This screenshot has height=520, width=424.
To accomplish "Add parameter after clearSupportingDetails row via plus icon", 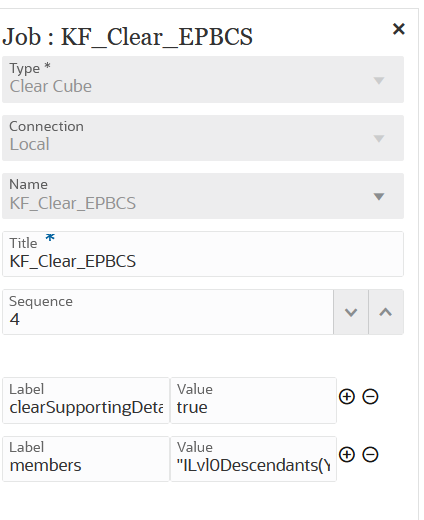I will [347, 397].
